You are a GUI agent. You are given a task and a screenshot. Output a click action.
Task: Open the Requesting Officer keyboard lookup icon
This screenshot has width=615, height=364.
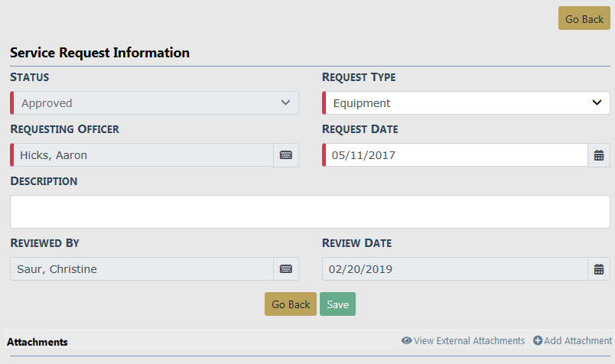[x=286, y=155]
